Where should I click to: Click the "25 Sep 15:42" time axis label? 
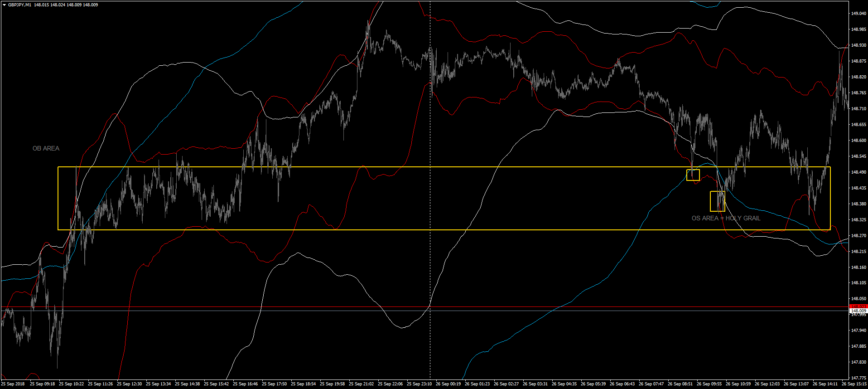point(216,384)
